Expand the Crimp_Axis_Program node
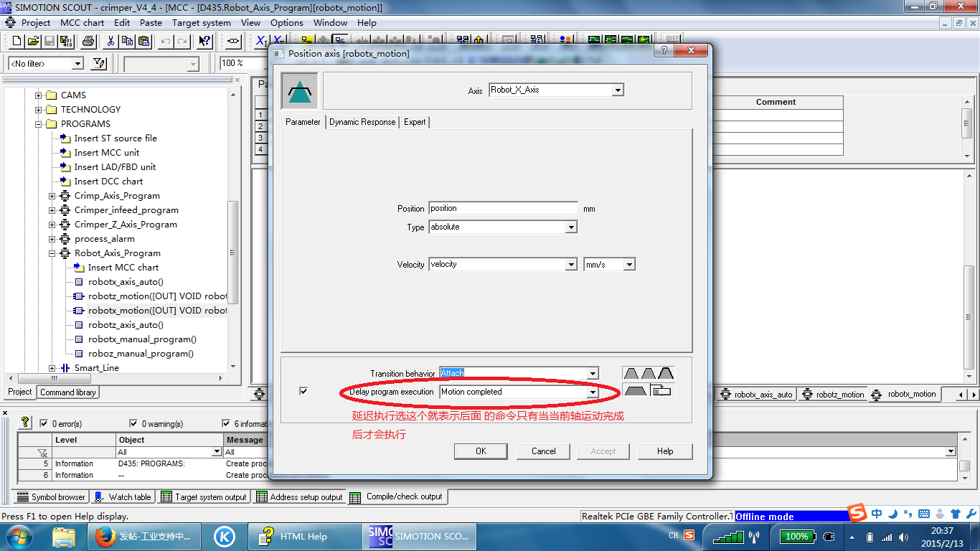The width and height of the screenshot is (980, 551). tap(52, 196)
